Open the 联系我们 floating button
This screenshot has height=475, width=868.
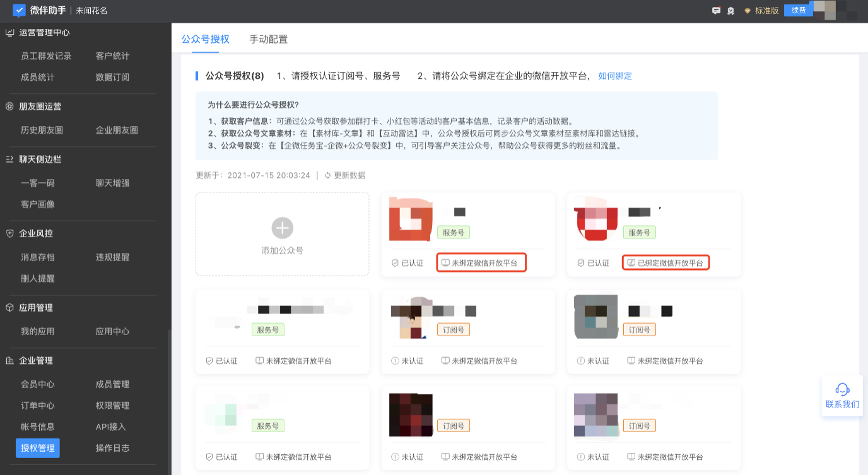coord(842,396)
